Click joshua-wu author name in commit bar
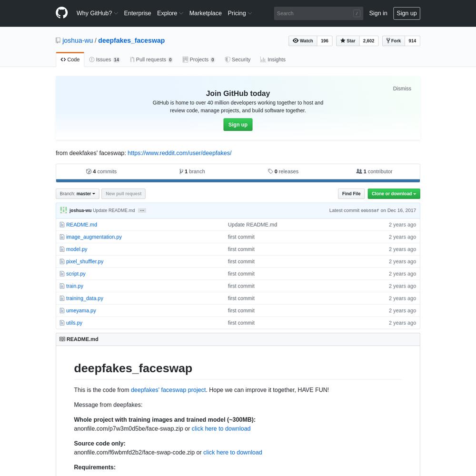The width and height of the screenshot is (476, 476). tap(80, 210)
